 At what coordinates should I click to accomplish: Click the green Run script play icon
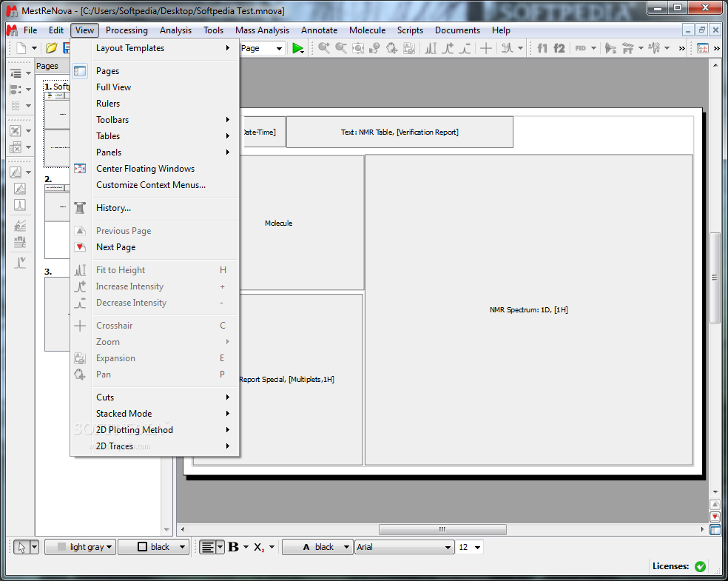pyautogui.click(x=297, y=48)
